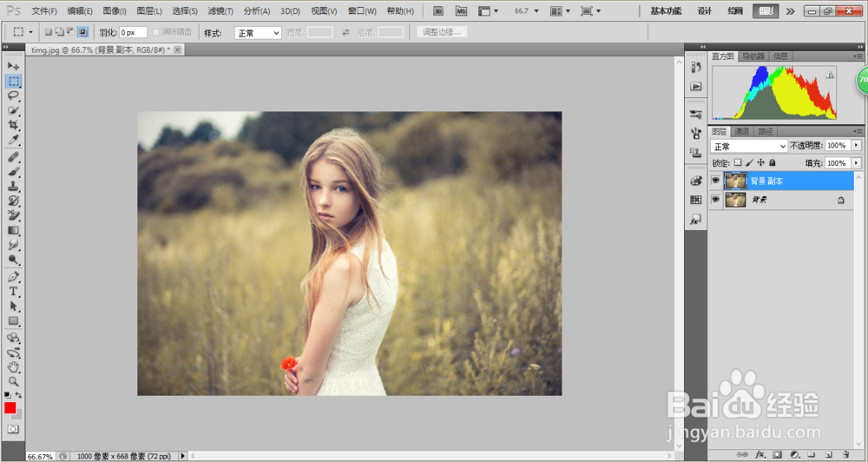Select the Blur tool

[13, 245]
